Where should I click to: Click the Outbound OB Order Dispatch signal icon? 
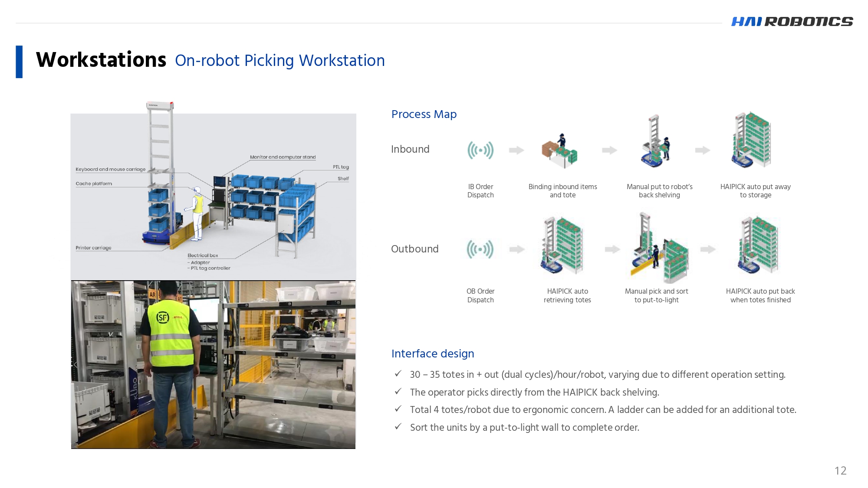[x=480, y=249]
